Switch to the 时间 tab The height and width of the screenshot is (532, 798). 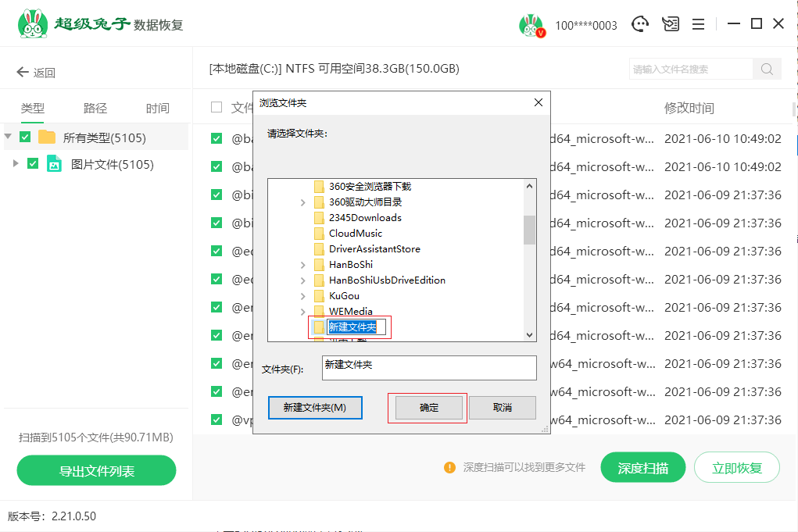click(x=157, y=109)
